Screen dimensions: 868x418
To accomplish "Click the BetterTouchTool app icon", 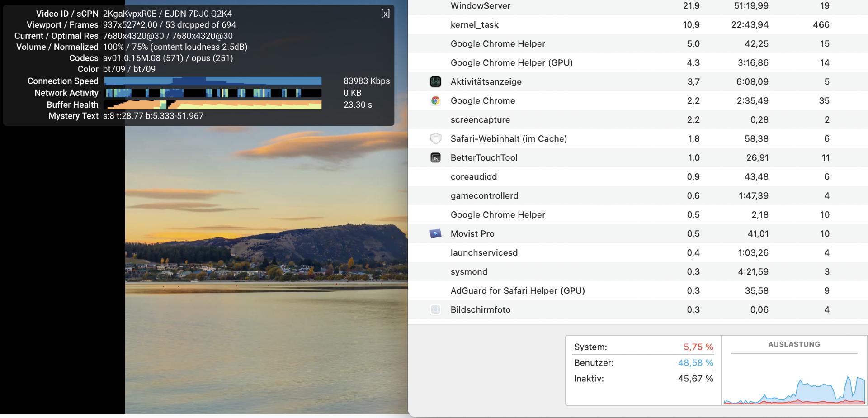I will coord(435,158).
